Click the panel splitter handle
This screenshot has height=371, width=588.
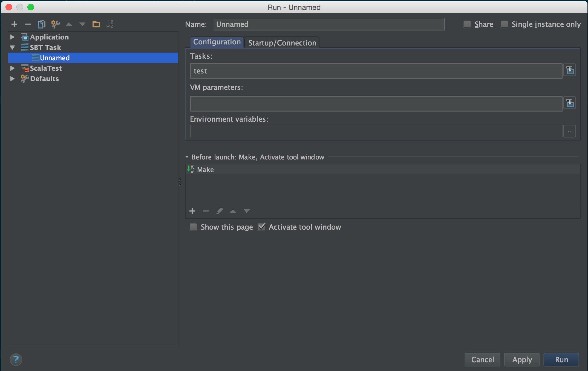click(180, 182)
